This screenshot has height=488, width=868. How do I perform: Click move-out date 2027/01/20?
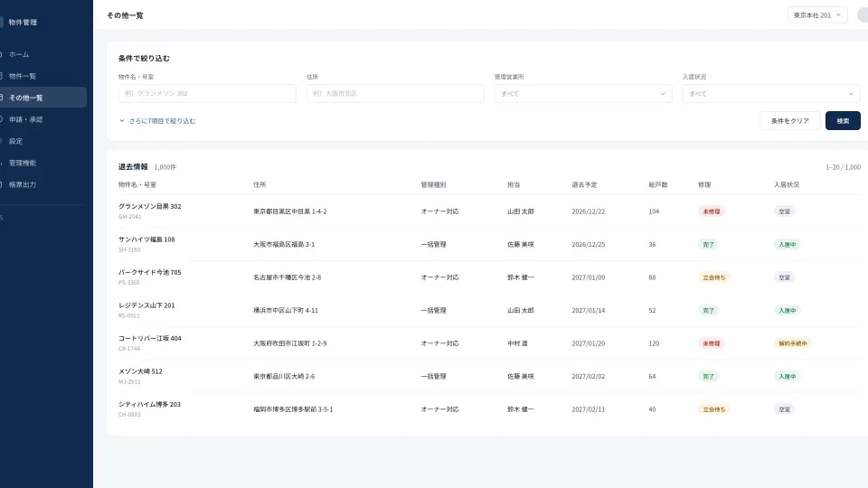589,343
